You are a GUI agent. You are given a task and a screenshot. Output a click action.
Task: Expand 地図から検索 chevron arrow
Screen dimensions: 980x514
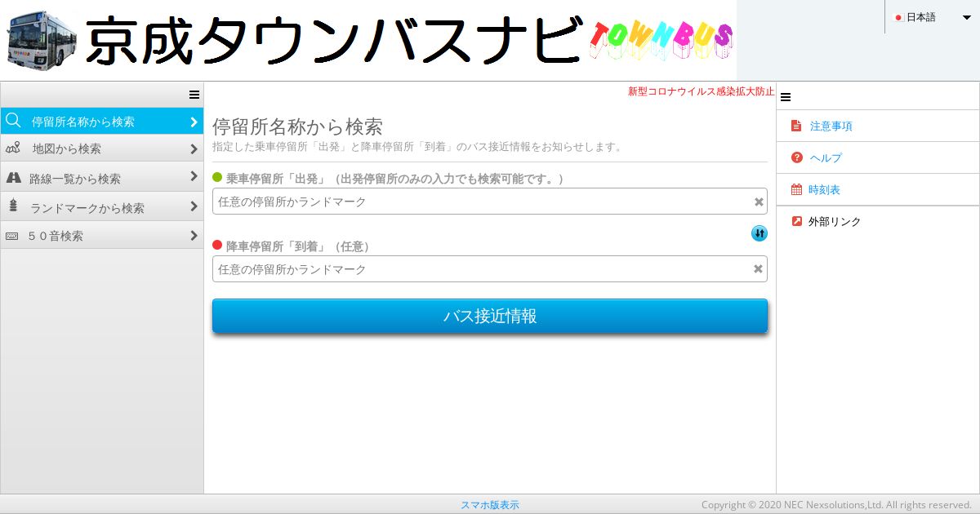click(x=194, y=149)
